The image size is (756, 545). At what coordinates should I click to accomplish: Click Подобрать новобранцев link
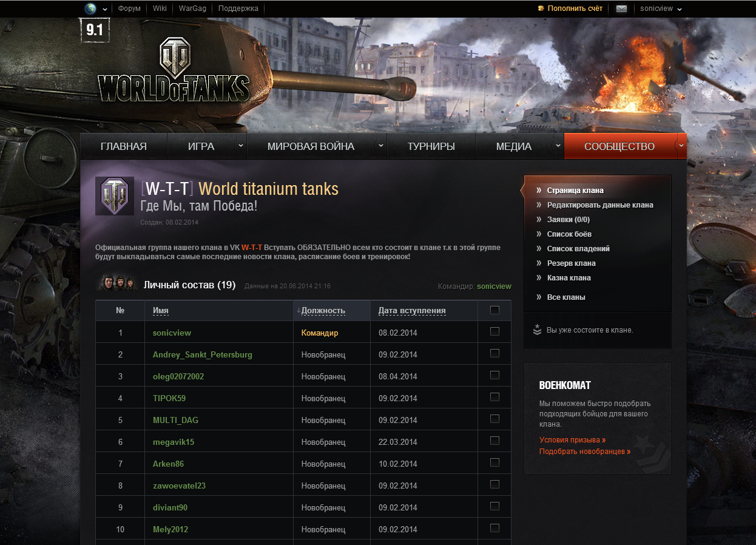pyautogui.click(x=585, y=452)
